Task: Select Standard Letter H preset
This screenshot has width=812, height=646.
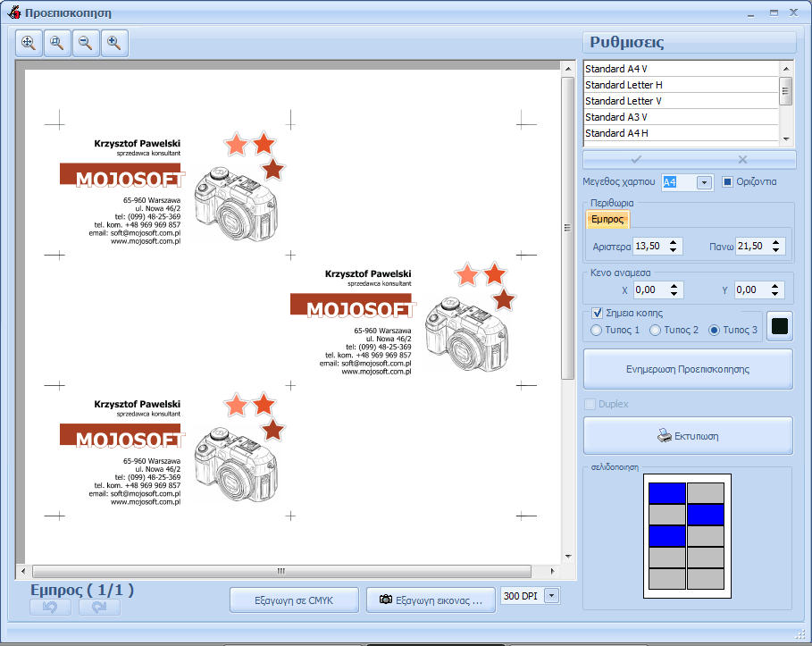Action: point(681,85)
